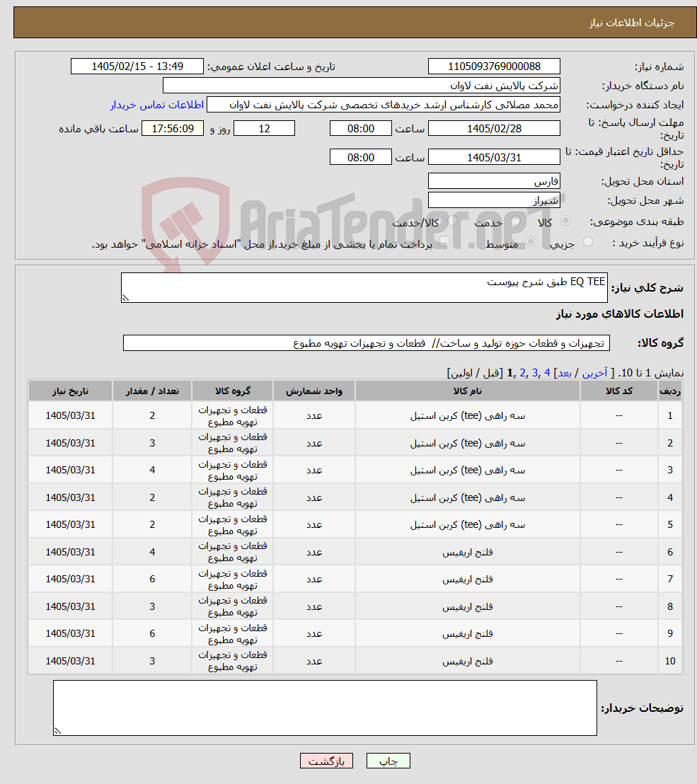
Task: Click the quantity value in row 7
Action: [152, 579]
